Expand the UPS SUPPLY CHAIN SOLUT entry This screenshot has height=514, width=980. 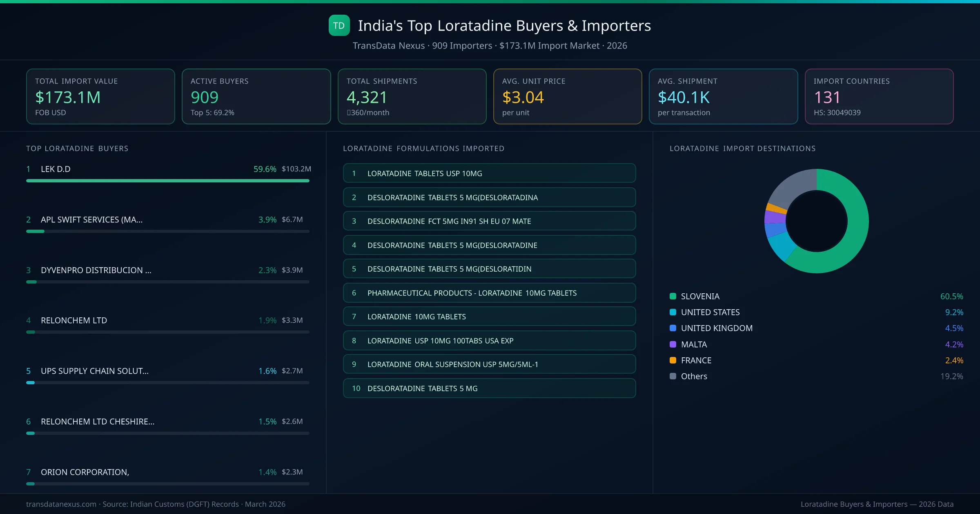point(95,371)
